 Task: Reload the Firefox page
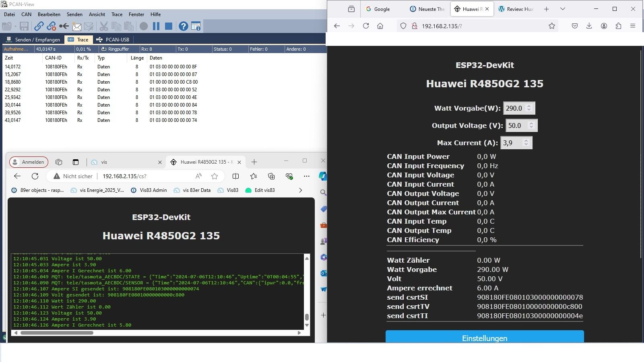[365, 26]
